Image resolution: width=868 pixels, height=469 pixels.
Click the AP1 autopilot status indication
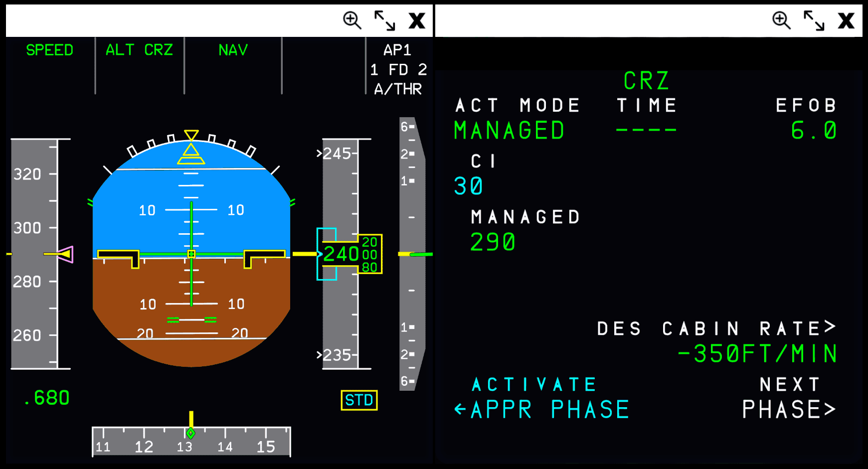397,50
